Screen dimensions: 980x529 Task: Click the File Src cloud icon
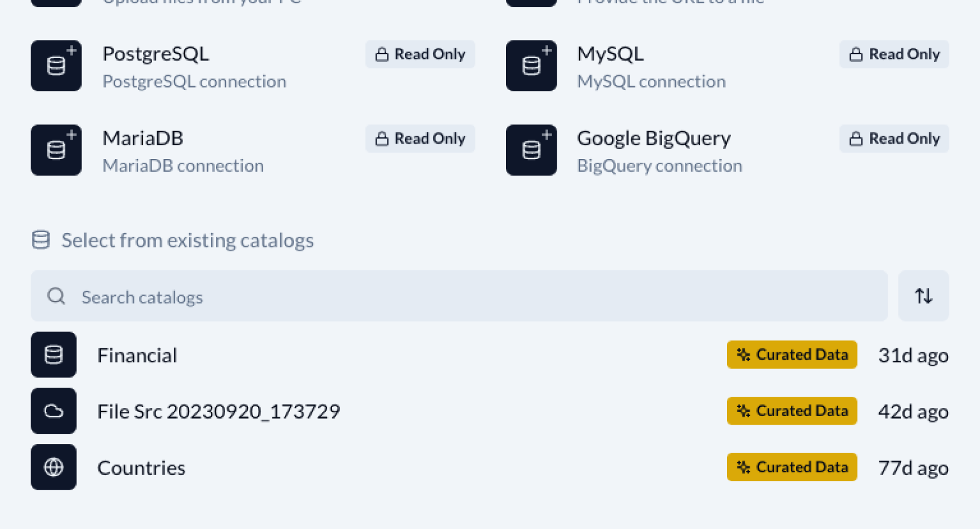[x=54, y=411]
